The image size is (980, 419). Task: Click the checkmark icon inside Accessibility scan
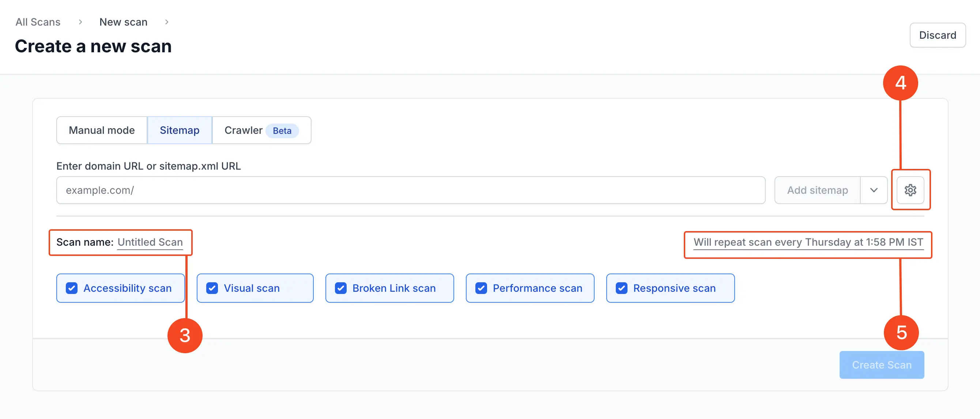(x=72, y=288)
